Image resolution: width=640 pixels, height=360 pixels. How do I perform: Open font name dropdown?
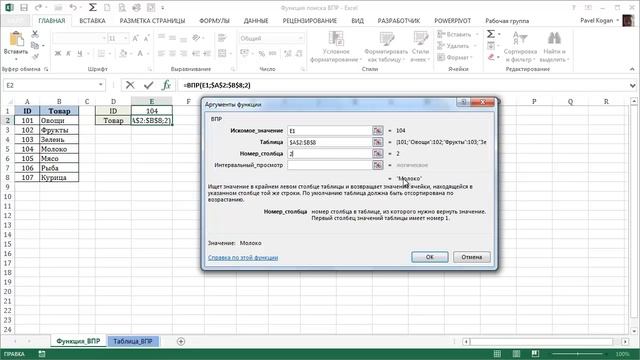pos(104,38)
